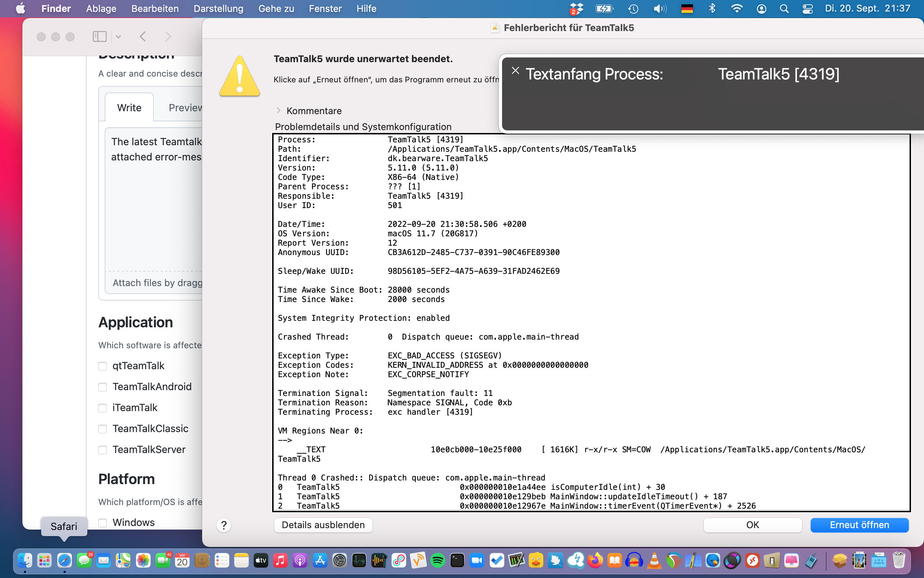Open Control Center in menu bar
Image resolution: width=924 pixels, height=578 pixels.
click(x=807, y=8)
